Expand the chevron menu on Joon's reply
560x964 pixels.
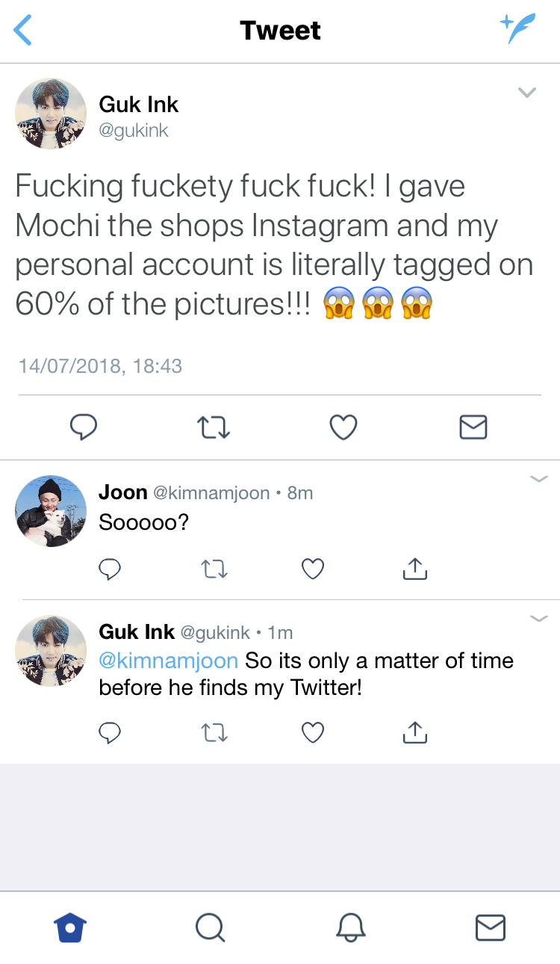click(x=538, y=479)
